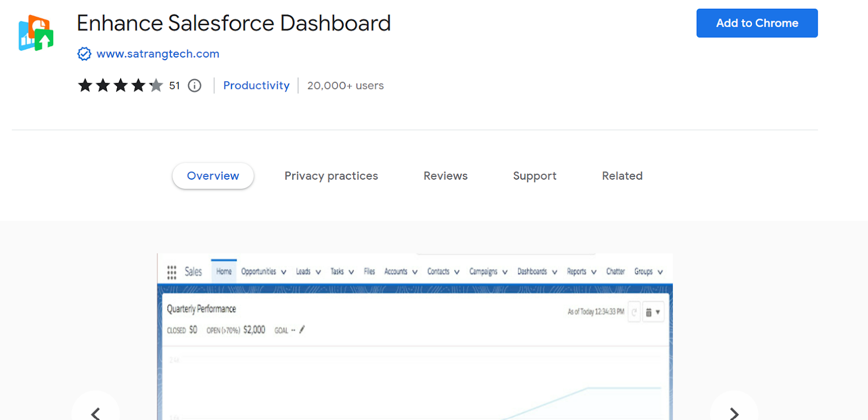Select the Support tab
This screenshot has width=868, height=420.
pos(535,176)
